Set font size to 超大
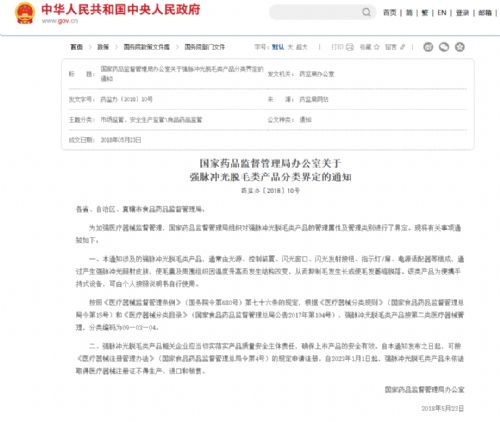 [x=301, y=47]
